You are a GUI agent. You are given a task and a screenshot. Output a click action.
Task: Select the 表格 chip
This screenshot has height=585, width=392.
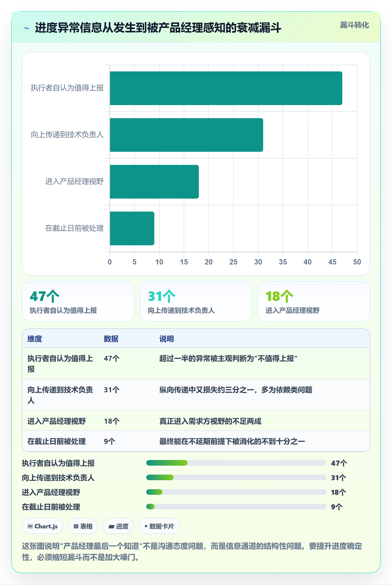point(83,526)
